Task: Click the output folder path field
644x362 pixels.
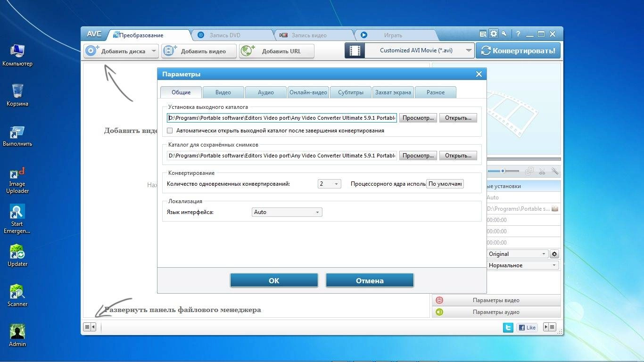Action: click(282, 118)
